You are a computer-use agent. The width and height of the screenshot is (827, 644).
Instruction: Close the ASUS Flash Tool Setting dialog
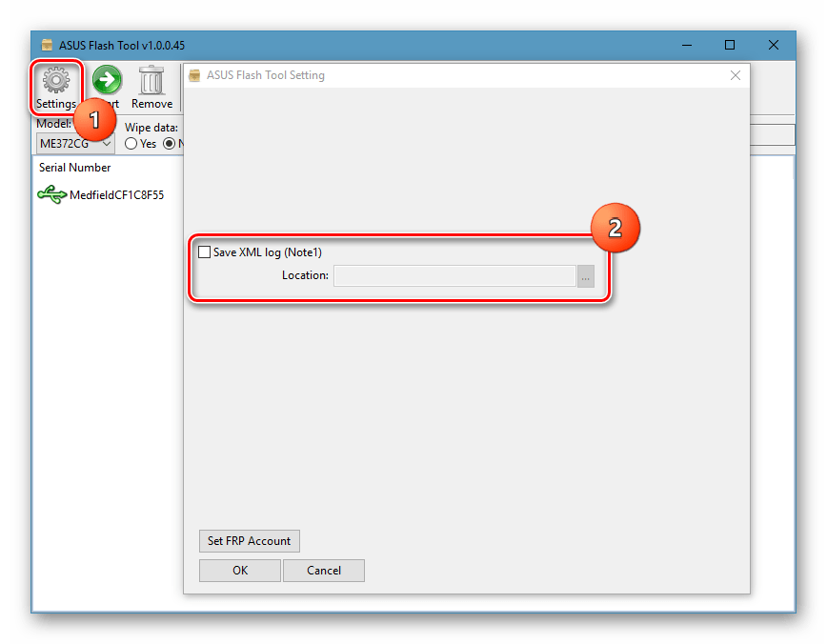736,75
